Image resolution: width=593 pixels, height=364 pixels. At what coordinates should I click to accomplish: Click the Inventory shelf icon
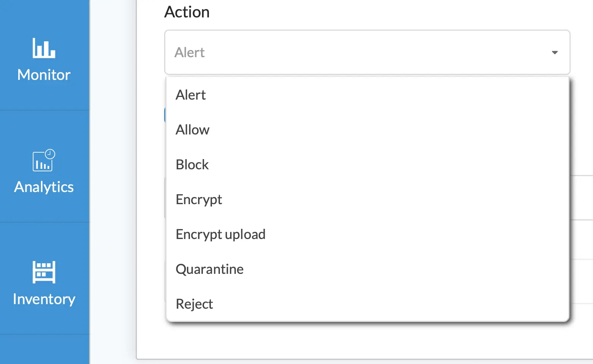point(44,272)
